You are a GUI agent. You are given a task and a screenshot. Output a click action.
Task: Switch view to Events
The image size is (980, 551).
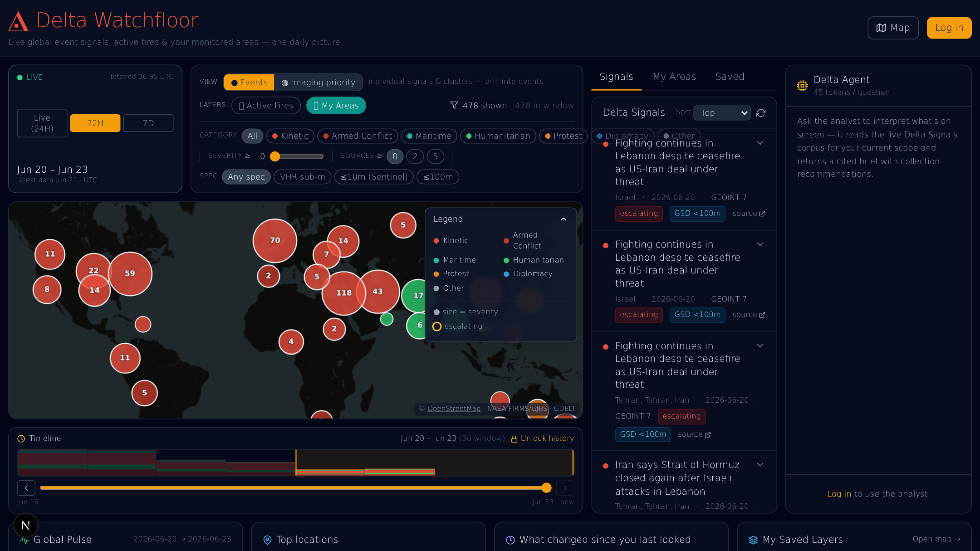tap(249, 82)
